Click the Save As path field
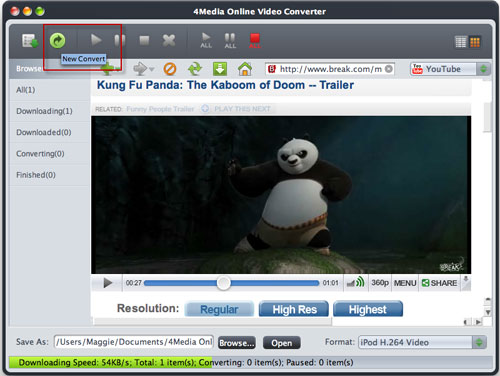The image size is (500, 376). [134, 342]
